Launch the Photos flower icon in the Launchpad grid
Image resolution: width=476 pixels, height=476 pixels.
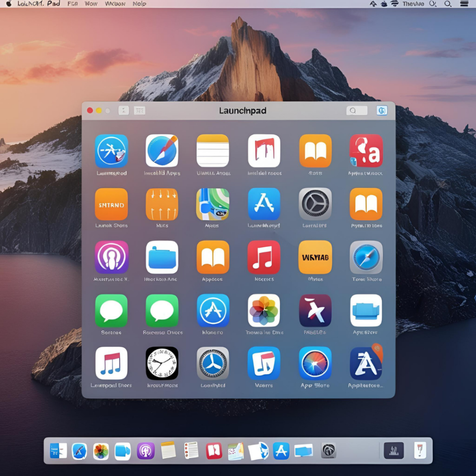(264, 311)
